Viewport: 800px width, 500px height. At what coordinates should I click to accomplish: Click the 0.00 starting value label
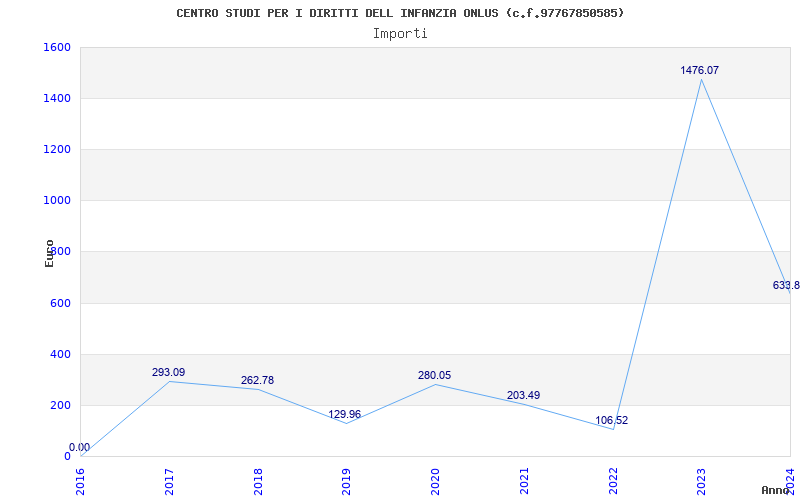[79, 447]
